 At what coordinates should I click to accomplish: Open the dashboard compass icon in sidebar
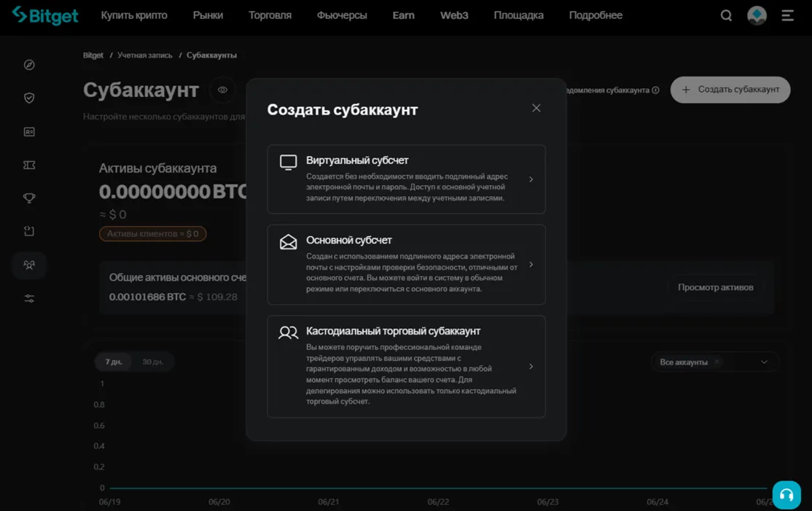coord(28,64)
